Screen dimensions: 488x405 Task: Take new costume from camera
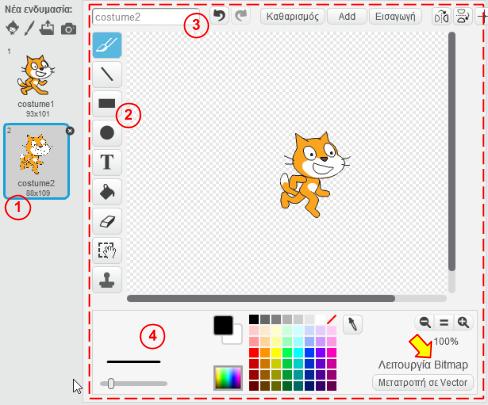(x=68, y=29)
